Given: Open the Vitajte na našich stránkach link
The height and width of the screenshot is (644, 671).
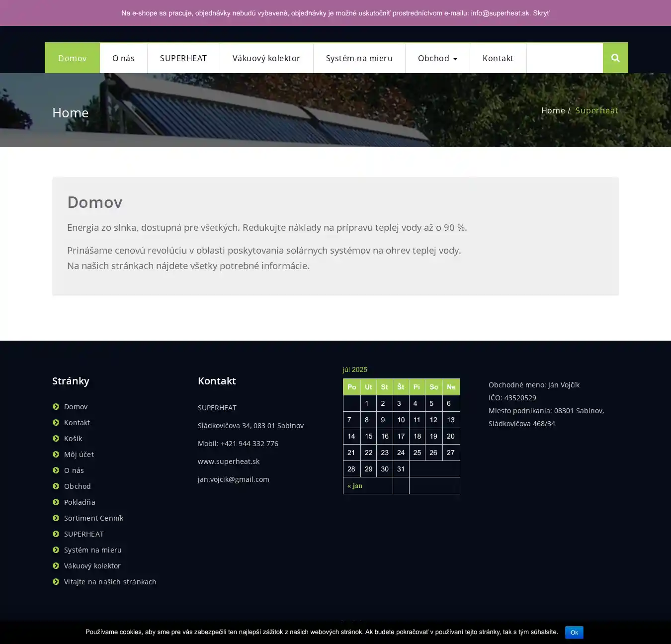Looking at the screenshot, I should 110,582.
